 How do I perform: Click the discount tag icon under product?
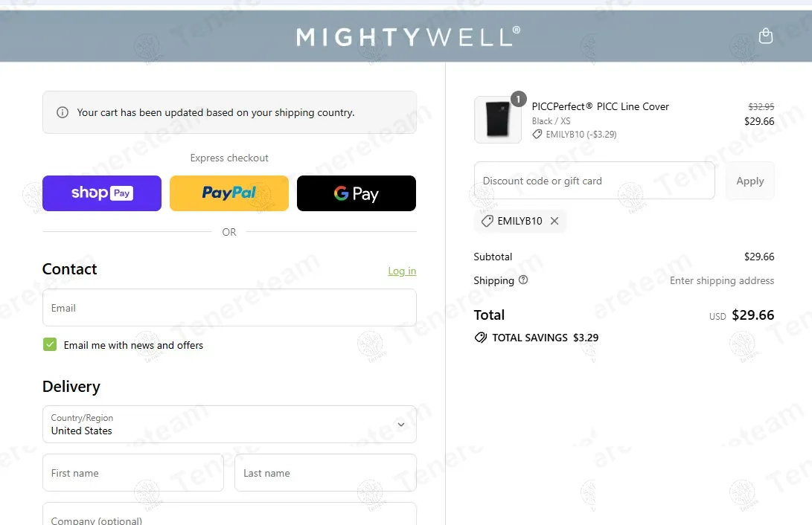click(x=537, y=135)
